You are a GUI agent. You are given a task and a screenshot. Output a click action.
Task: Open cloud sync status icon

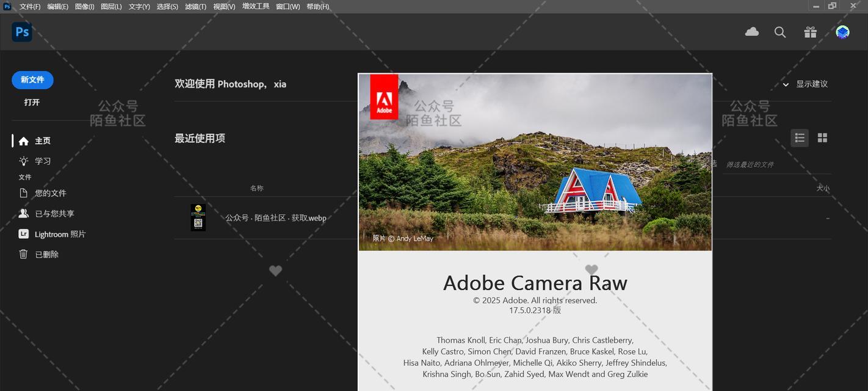(x=752, y=32)
